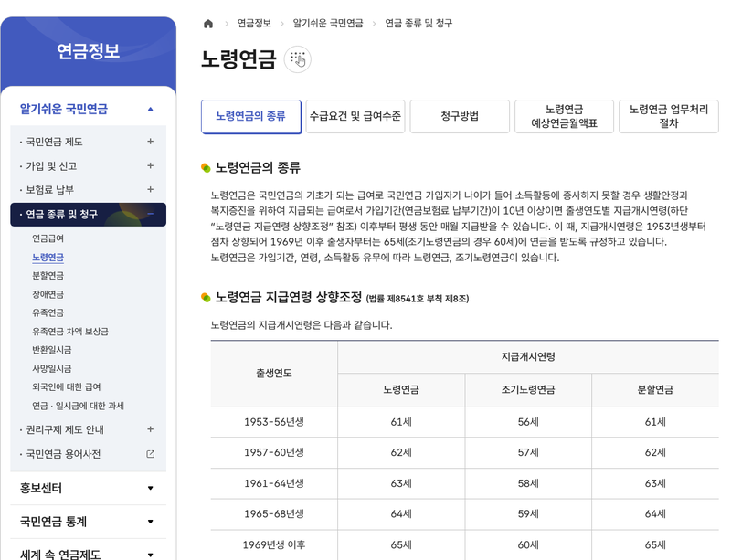Image resolution: width=731 pixels, height=560 pixels.
Task: Expand the 홍보센터 dropdown arrow
Action: (150, 488)
